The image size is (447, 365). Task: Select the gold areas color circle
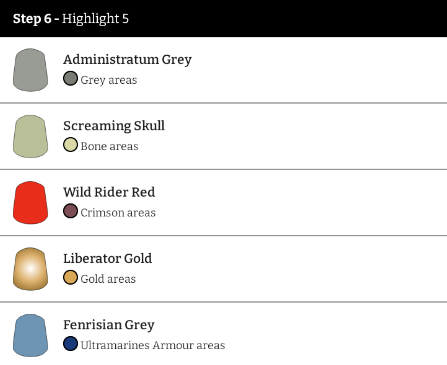(70, 278)
